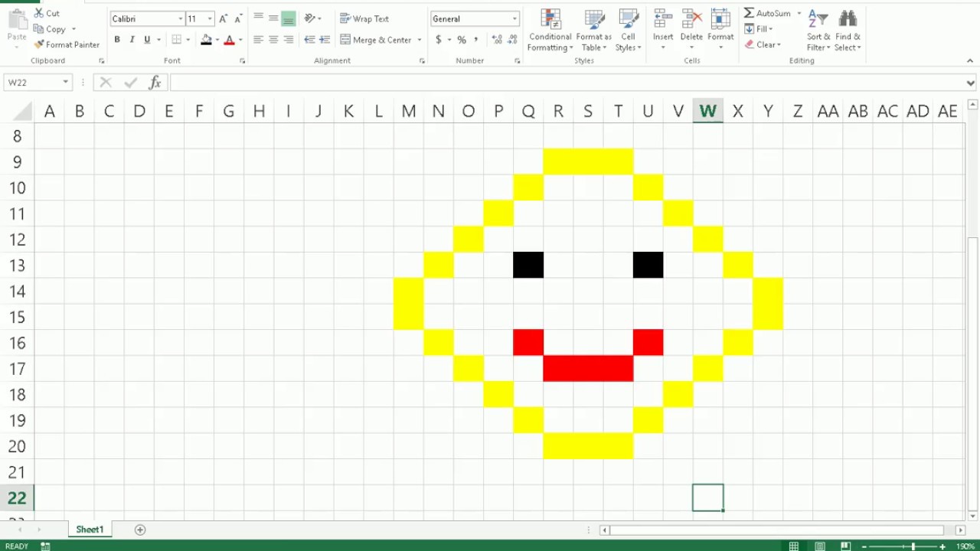Select the Sheet1 tab

[x=89, y=530]
